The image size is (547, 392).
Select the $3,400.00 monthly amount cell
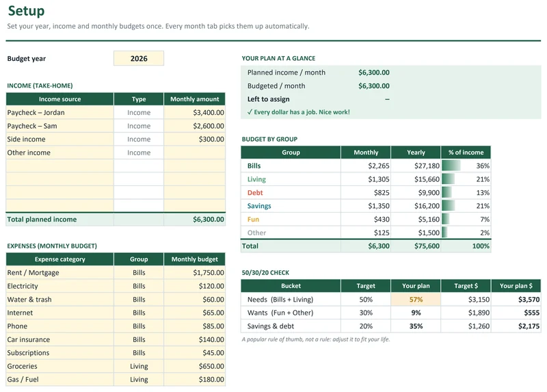coord(194,112)
